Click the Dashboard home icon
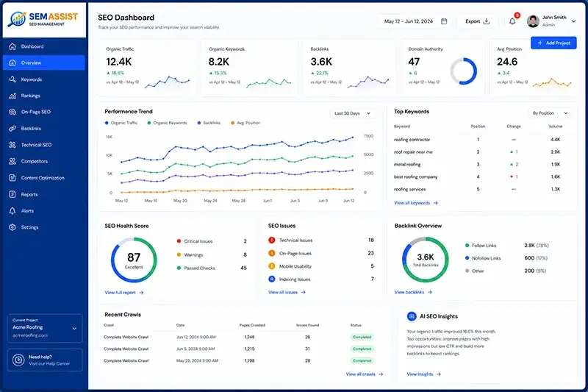Viewport: 588px width, 392px height. pos(12,46)
